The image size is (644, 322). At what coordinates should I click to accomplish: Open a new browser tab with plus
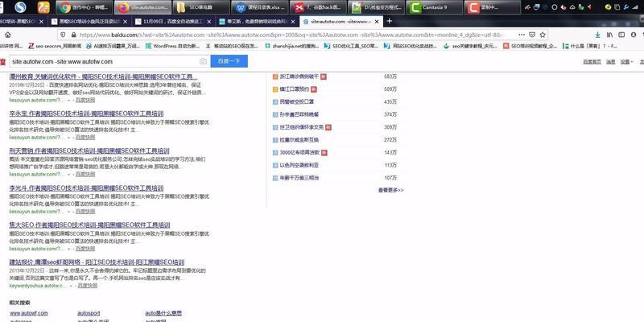390,21
